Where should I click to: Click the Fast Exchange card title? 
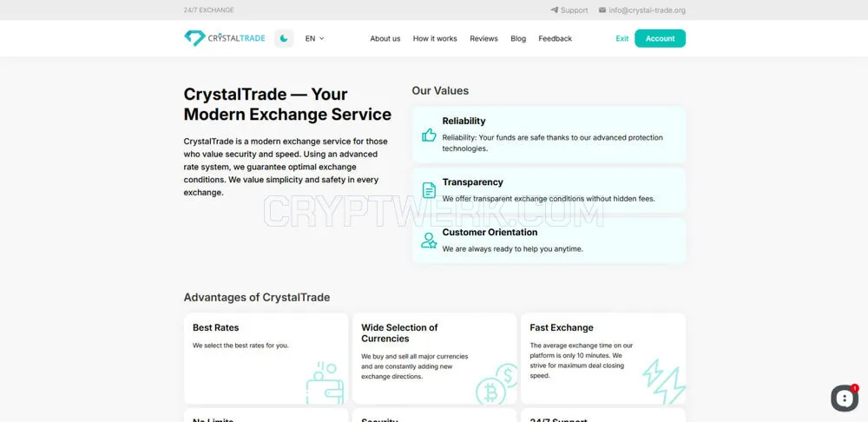coord(562,327)
